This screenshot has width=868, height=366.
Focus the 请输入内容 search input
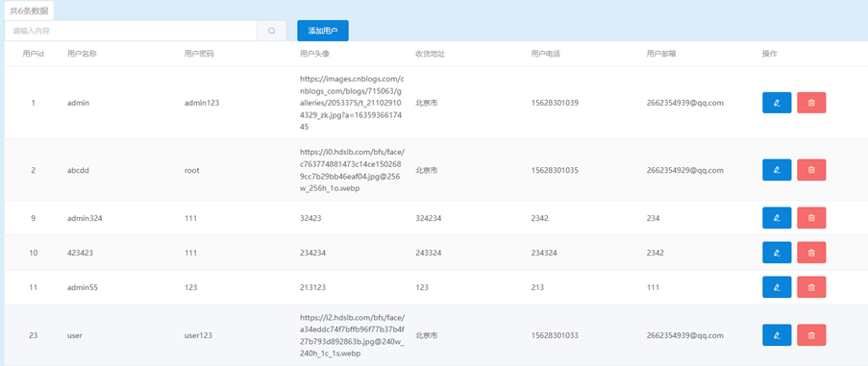click(131, 31)
